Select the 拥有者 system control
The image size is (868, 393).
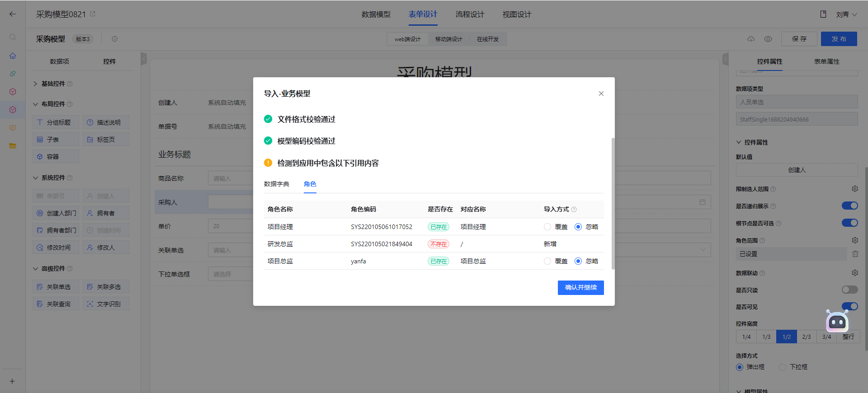[x=106, y=213]
